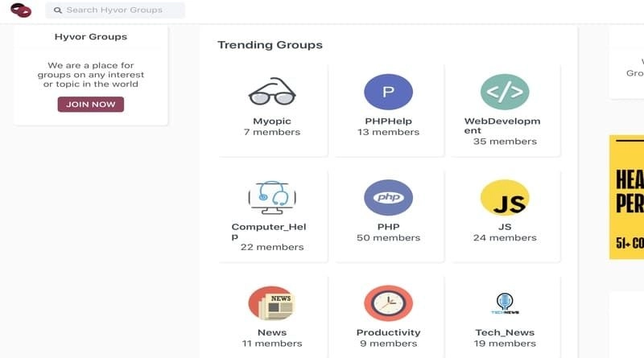644x358 pixels.
Task: Click the yellow advertisement banner
Action: click(626, 197)
